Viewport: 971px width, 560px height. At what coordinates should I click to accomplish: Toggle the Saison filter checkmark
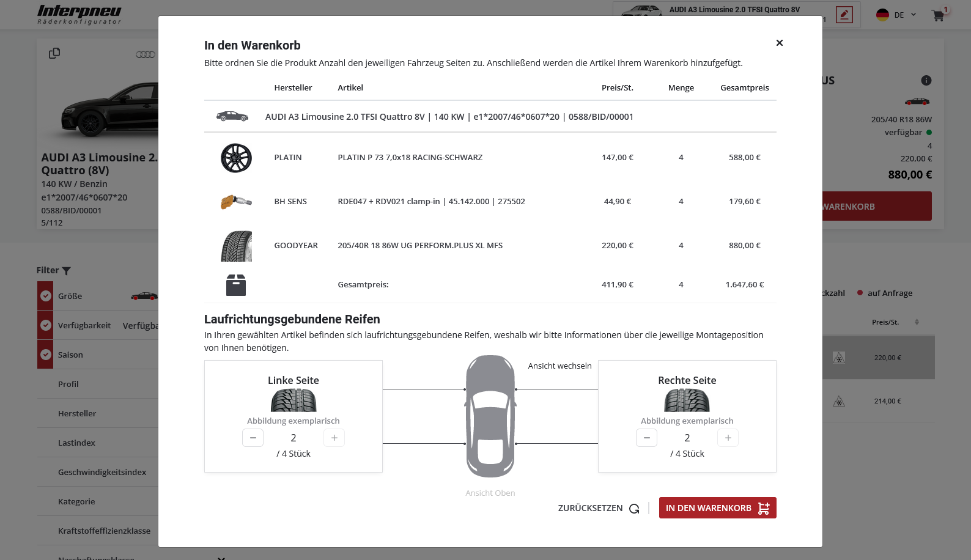point(46,355)
